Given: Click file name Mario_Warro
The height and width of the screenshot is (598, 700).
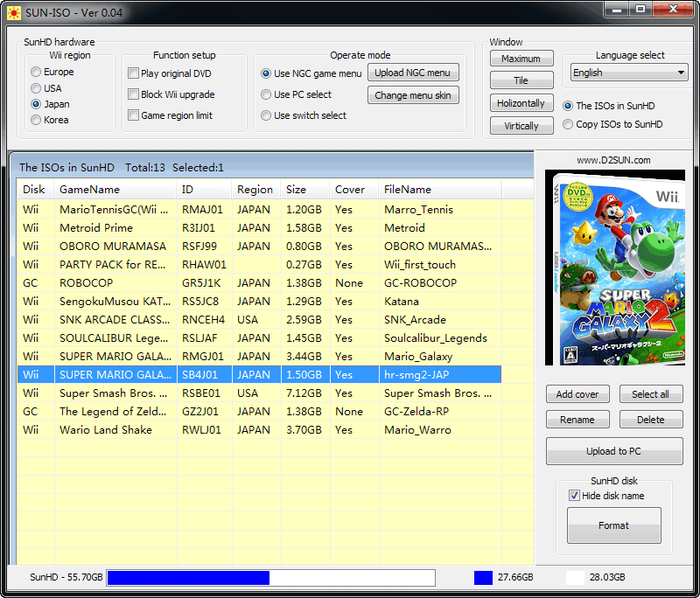Looking at the screenshot, I should [x=417, y=430].
